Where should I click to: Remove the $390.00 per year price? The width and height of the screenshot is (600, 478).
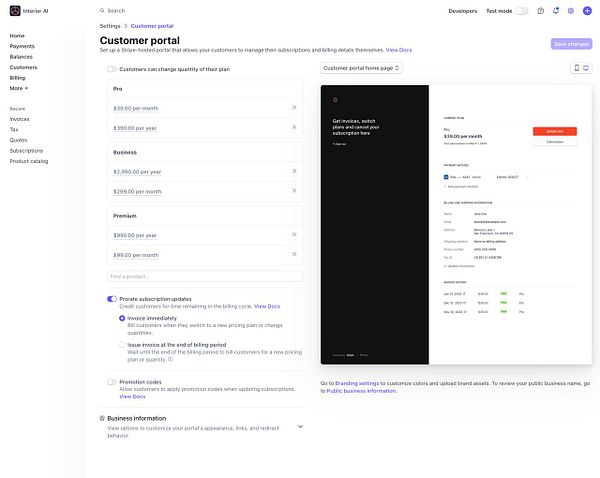[294, 127]
